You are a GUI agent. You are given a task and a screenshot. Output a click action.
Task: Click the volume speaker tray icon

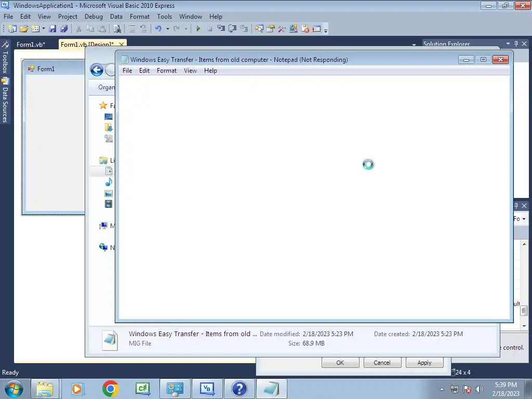(480, 389)
